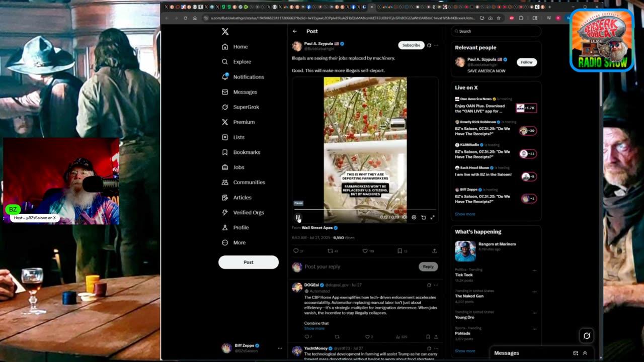Expand the Messages drawer with the chevrons
Screen dimensions: 644x362
click(x=585, y=353)
